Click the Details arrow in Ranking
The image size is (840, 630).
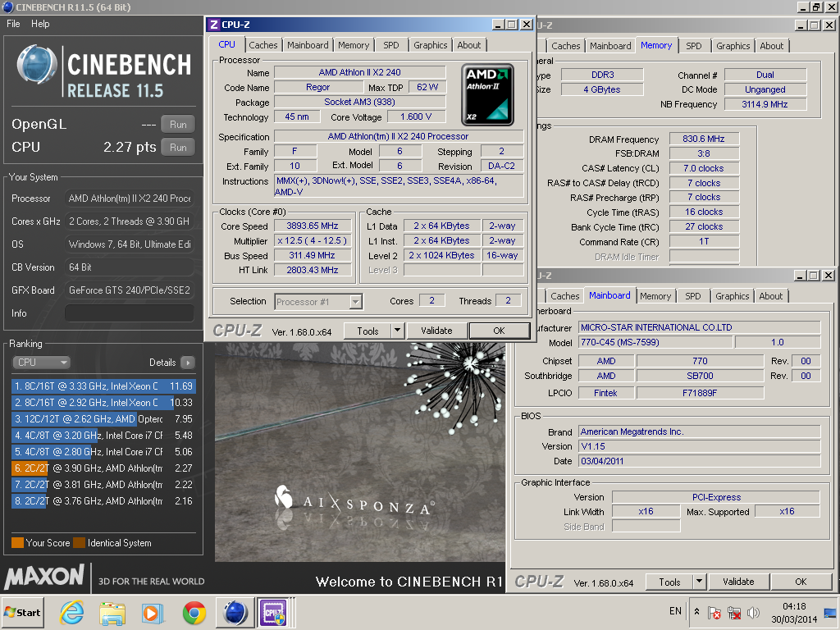pos(188,363)
